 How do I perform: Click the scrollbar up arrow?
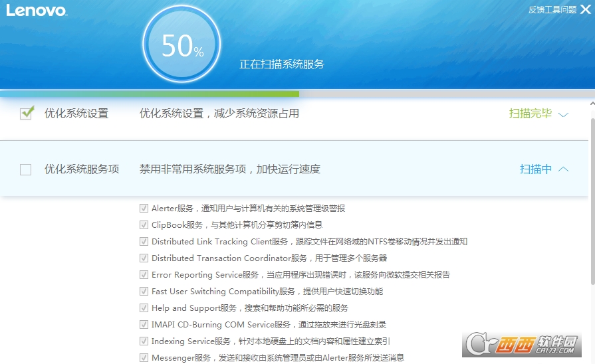tap(592, 103)
